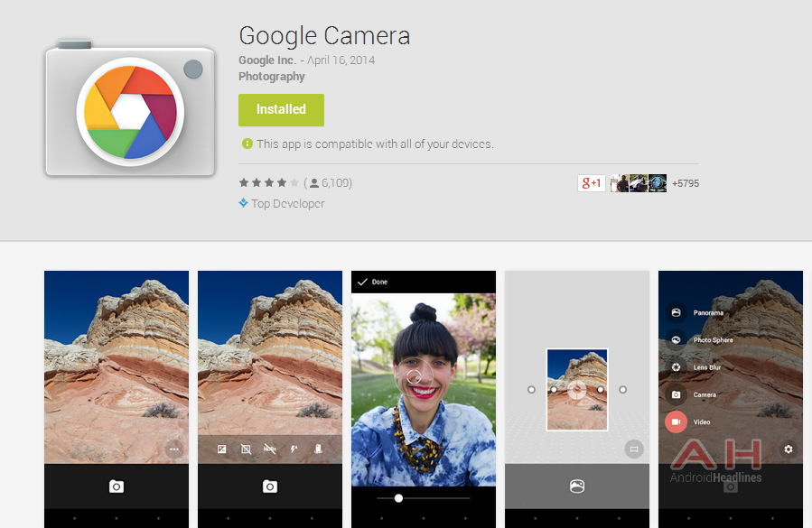Click the Installed button
Image resolution: width=812 pixels, height=528 pixels.
[281, 109]
